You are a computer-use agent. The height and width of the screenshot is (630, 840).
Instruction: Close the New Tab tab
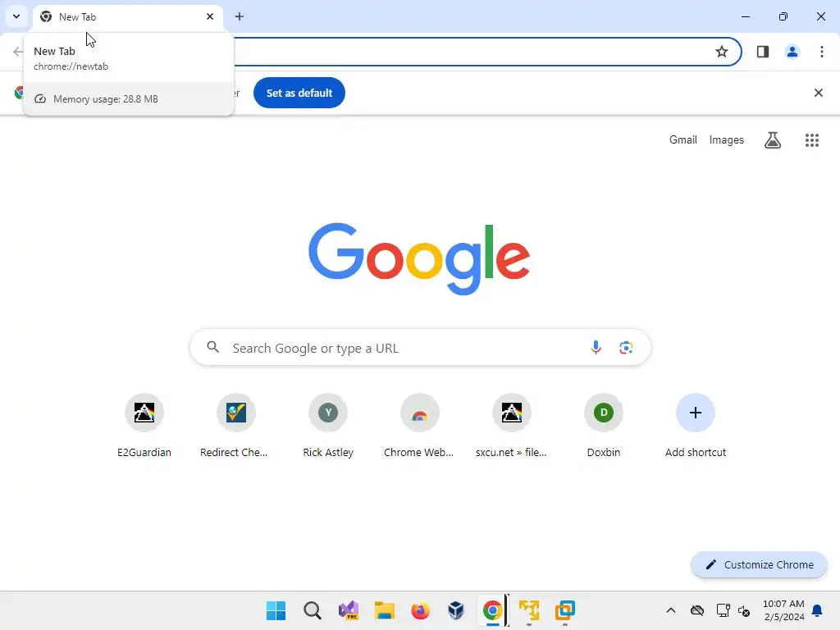click(210, 16)
